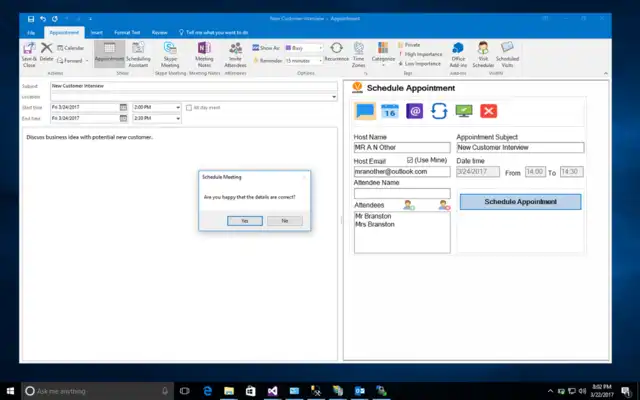
Task: Collapse the ribbon with the chevron
Action: tap(606, 73)
